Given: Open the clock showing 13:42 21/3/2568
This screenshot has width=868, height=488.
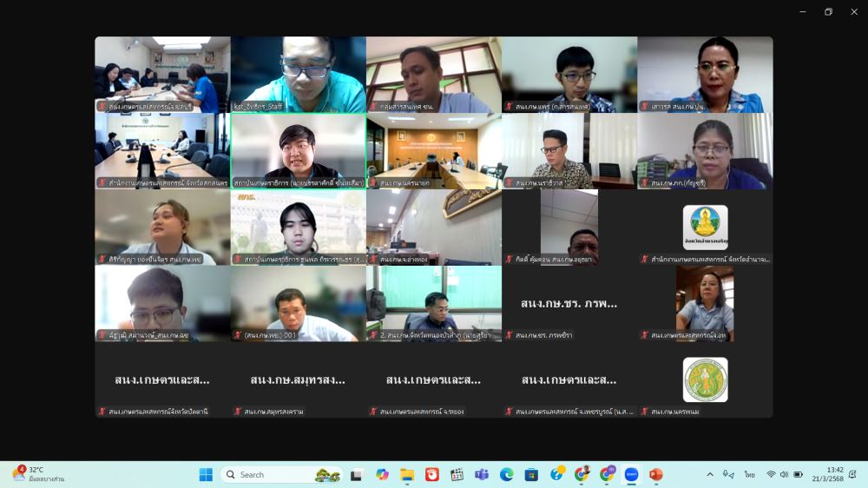Looking at the screenshot, I should (x=835, y=474).
